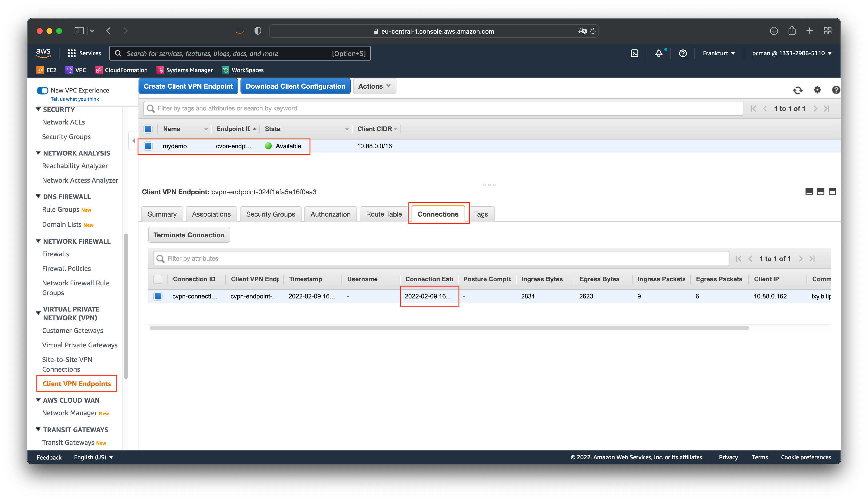Viewport: 868px width, 500px height.
Task: Minimize the details pane layout icon
Action: click(809, 191)
